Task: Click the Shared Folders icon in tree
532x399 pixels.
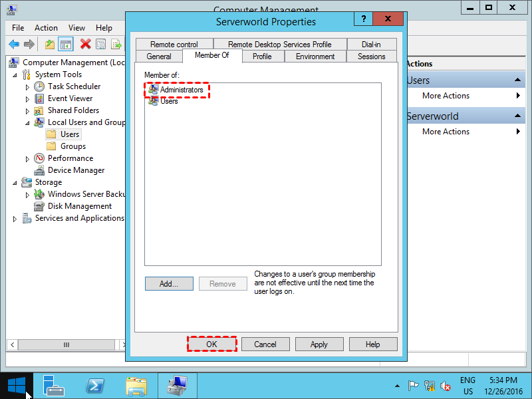Action: click(39, 110)
